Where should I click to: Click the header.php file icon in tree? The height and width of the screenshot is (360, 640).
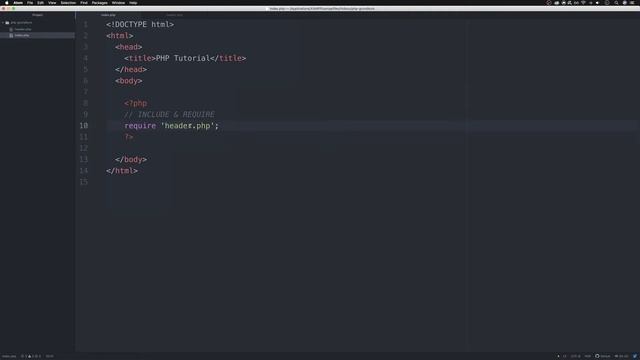pyautogui.click(x=11, y=29)
